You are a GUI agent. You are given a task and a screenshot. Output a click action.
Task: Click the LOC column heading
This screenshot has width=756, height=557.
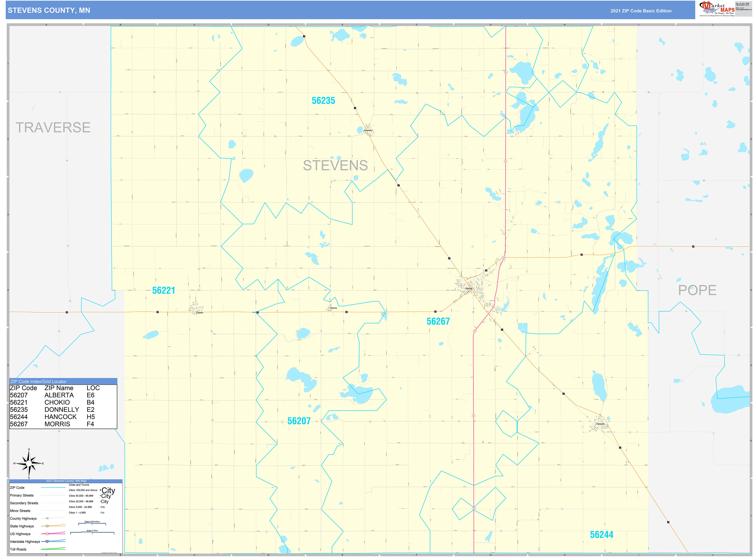pyautogui.click(x=93, y=388)
